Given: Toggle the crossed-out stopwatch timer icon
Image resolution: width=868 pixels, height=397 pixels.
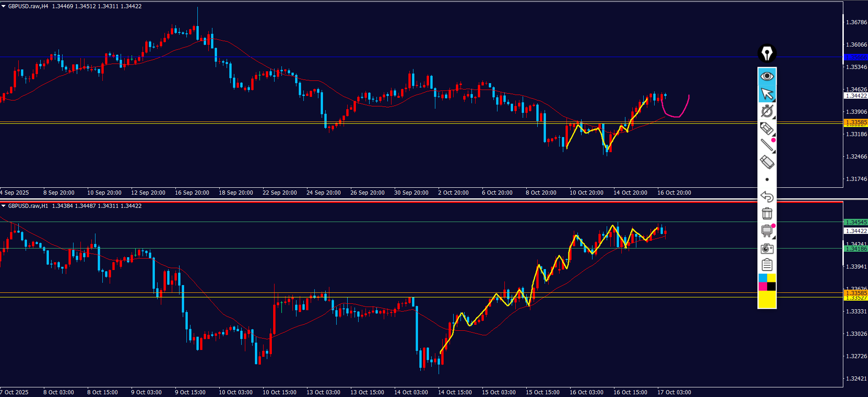Looking at the screenshot, I should pos(767,111).
